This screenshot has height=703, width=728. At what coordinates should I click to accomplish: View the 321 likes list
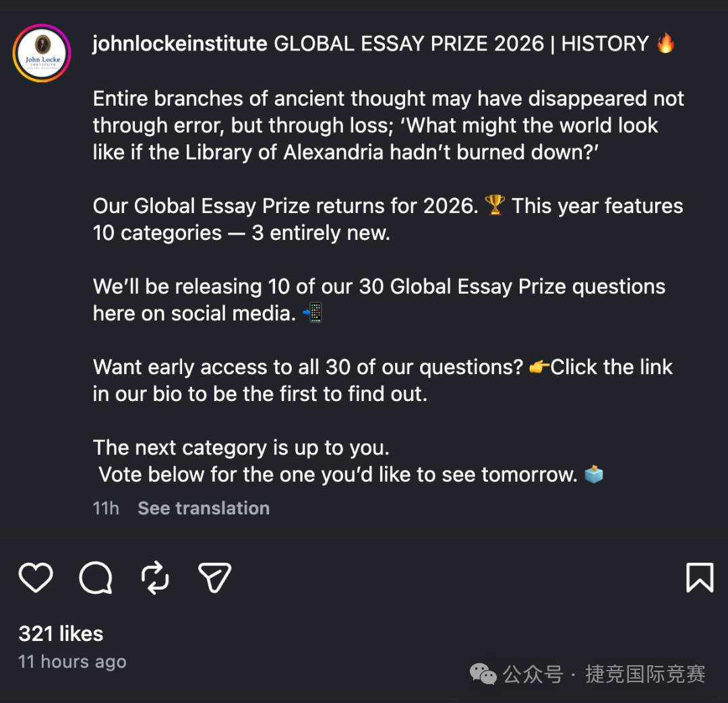(61, 634)
